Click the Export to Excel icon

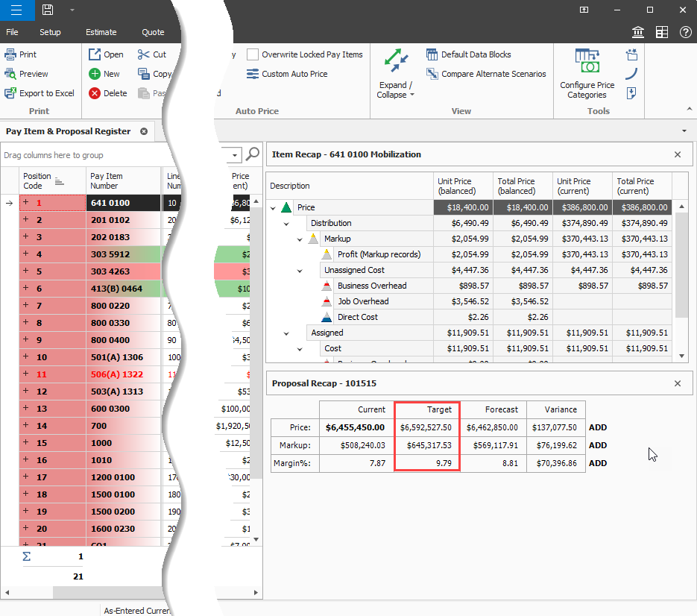click(10, 93)
